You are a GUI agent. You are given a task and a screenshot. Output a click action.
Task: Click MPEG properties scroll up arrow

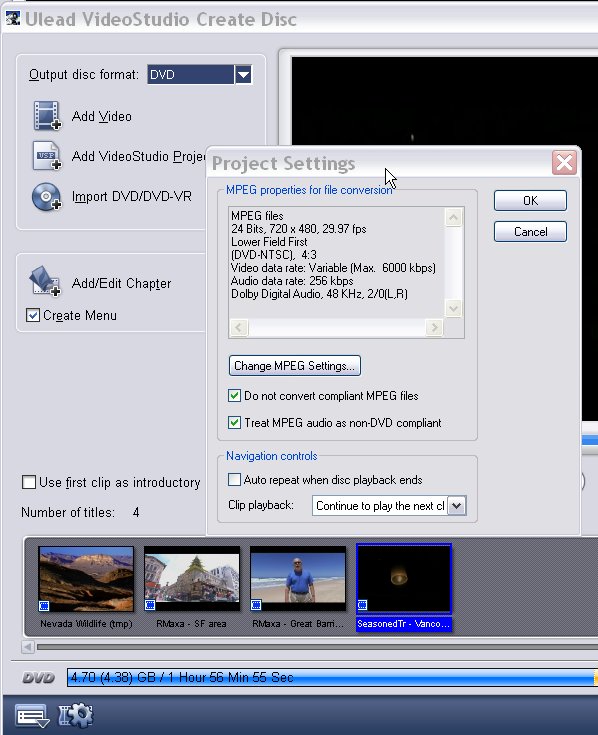pyautogui.click(x=454, y=217)
